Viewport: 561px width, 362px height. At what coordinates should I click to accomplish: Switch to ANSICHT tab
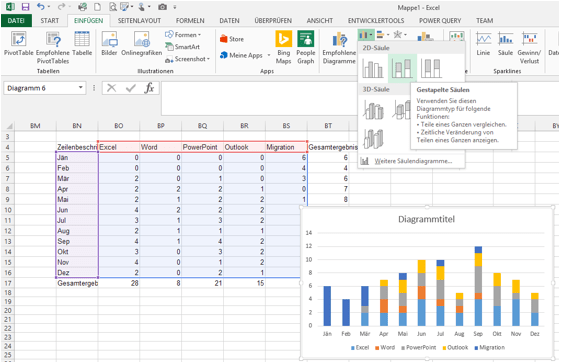pos(319,21)
